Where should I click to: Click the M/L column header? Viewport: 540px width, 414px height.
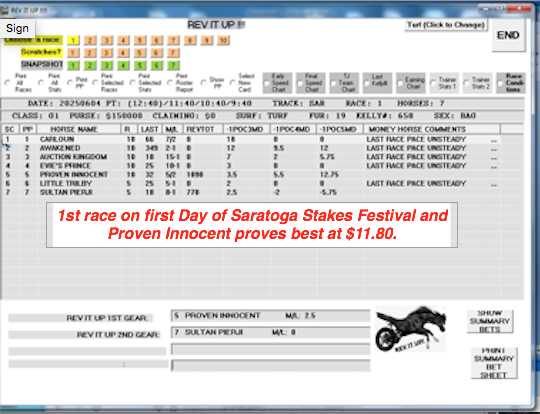pyautogui.click(x=172, y=129)
